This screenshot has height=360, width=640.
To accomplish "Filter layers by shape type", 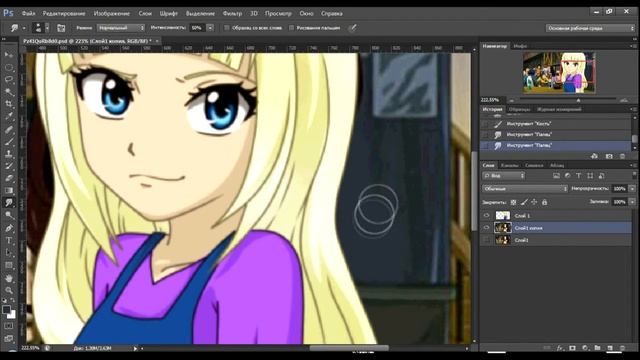I will [x=590, y=176].
